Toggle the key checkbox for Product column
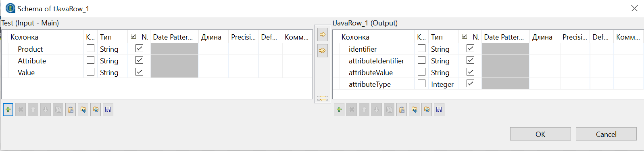The image size is (644, 151). [x=91, y=48]
